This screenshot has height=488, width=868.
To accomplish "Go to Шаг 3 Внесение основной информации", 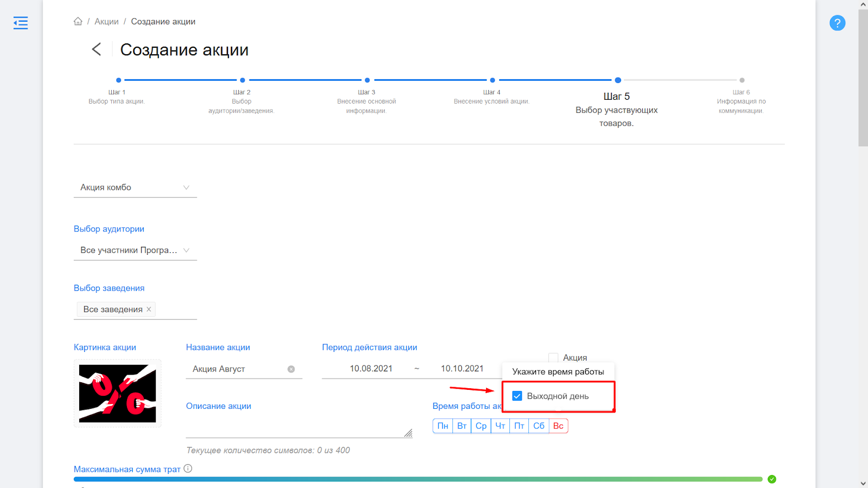I will click(x=367, y=97).
